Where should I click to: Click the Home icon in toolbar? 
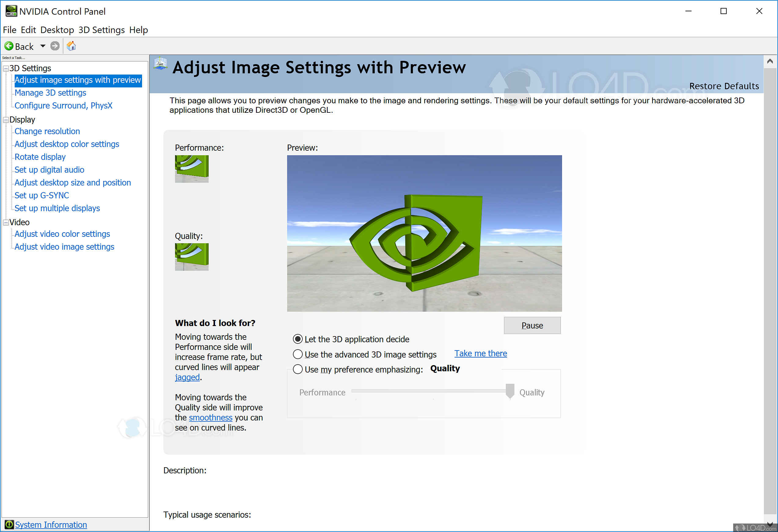71,46
